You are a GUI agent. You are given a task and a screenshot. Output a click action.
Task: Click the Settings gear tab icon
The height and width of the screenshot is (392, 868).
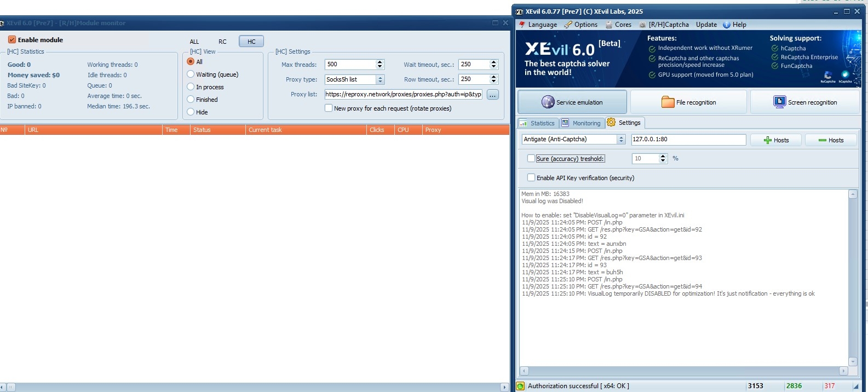pos(611,123)
